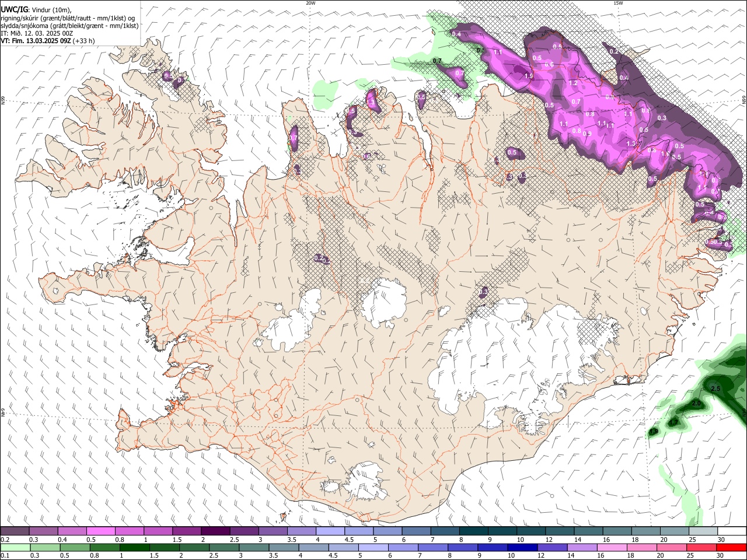Viewport: 747px width, 560px height.
Task: Pick lower legend swatch between 3 and 3.5
Action: pos(254,548)
